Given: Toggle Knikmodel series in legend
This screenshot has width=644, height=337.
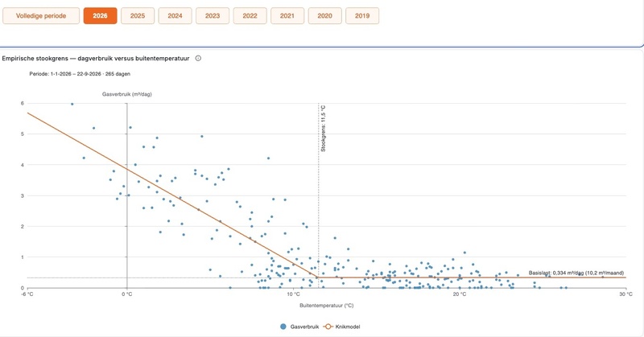Looking at the screenshot, I should [341, 327].
